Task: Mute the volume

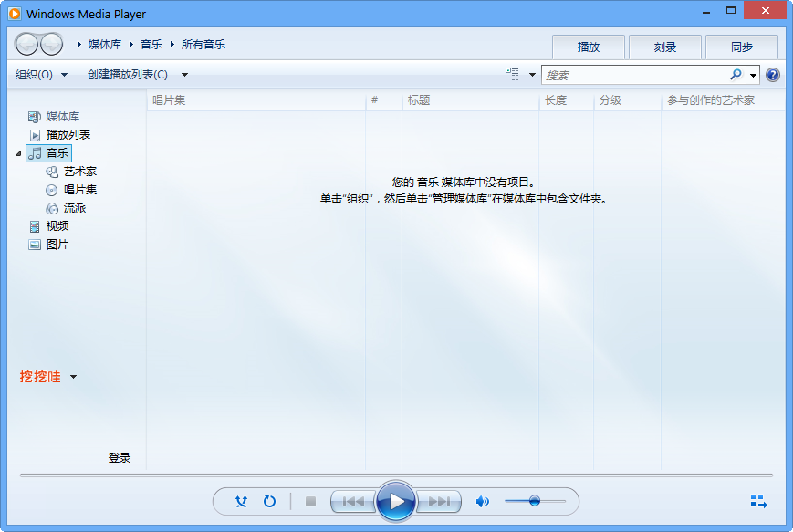Action: coord(483,501)
